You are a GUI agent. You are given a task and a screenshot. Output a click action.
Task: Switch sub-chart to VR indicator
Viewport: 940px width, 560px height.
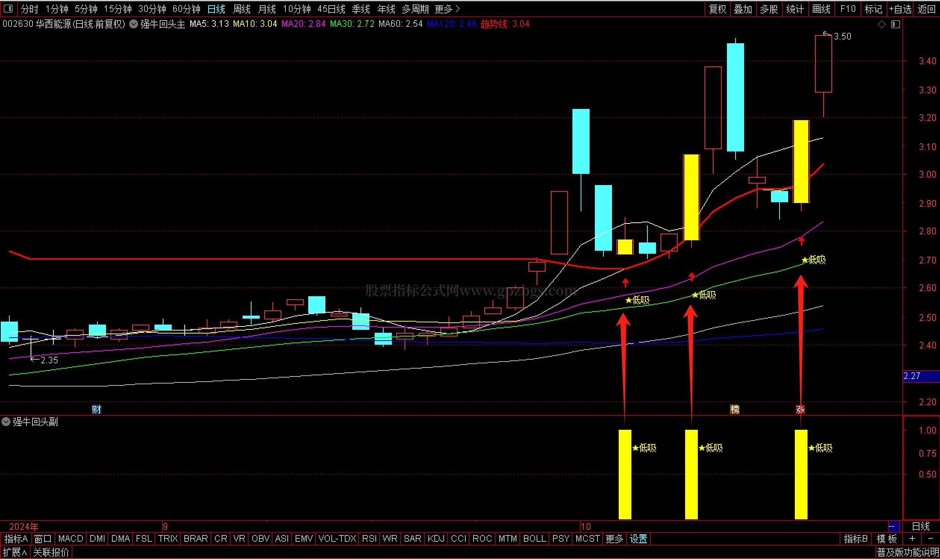click(239, 539)
